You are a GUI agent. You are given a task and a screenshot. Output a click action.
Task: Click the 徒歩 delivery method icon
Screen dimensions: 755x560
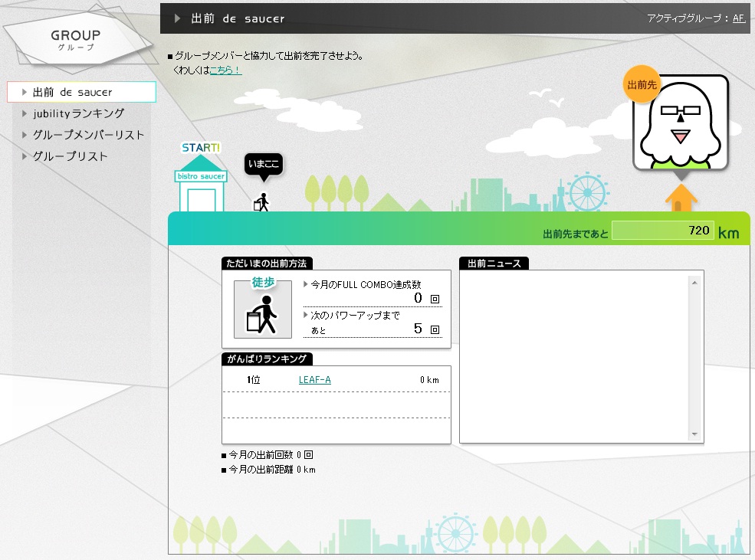click(x=263, y=309)
